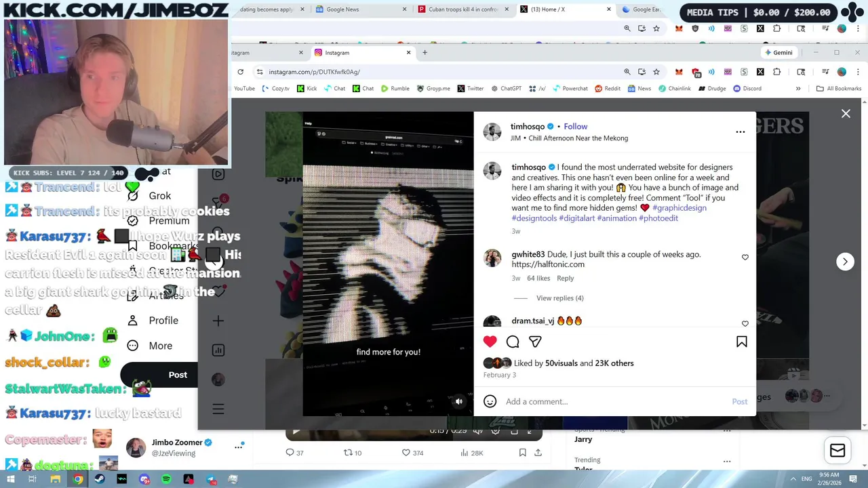
Task: Share the Instagram post with the paper-plane icon
Action: pos(535,342)
